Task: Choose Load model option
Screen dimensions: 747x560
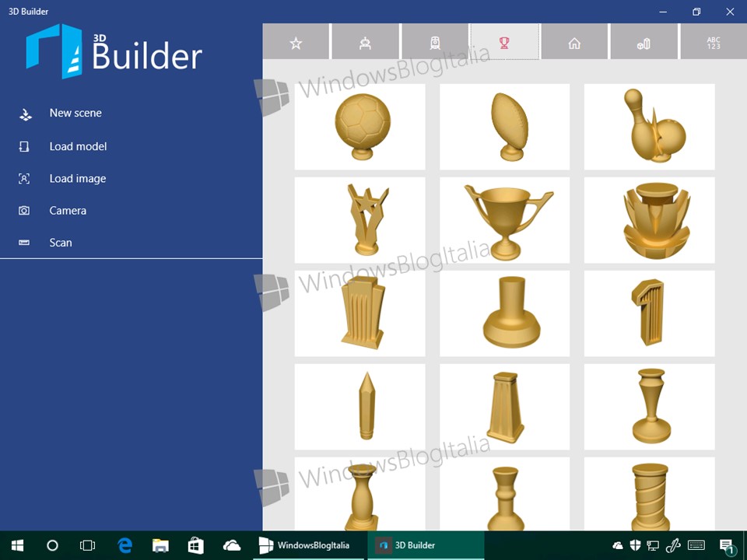Action: click(78, 146)
